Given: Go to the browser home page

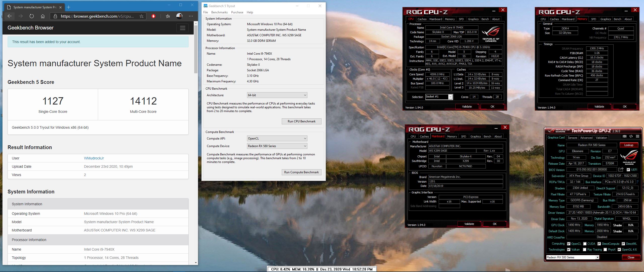Looking at the screenshot, I should [43, 16].
